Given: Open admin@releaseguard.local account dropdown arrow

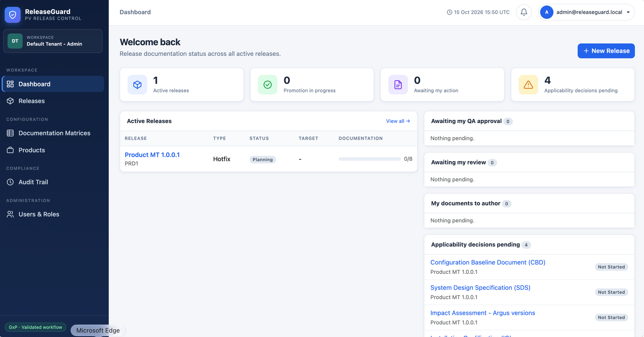Looking at the screenshot, I should (628, 12).
